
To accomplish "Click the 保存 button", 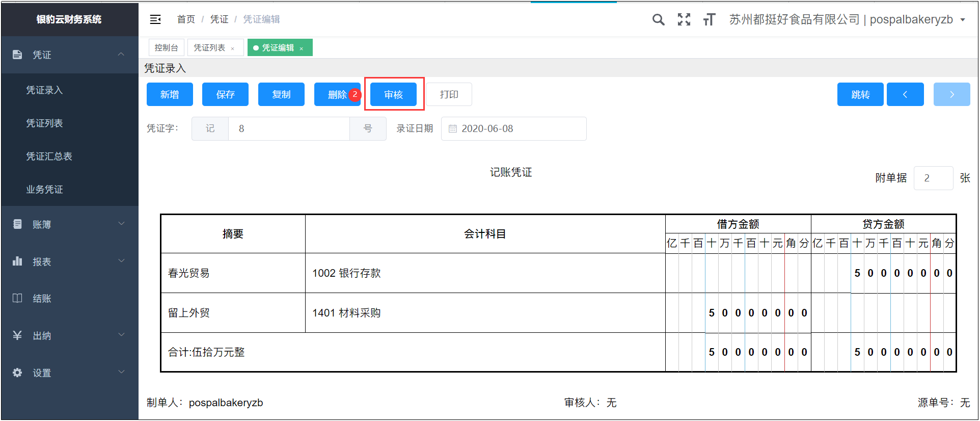I will pos(225,94).
